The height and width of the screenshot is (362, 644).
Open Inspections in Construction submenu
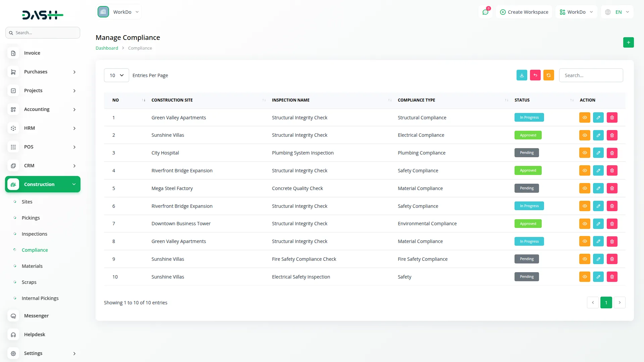(x=34, y=234)
